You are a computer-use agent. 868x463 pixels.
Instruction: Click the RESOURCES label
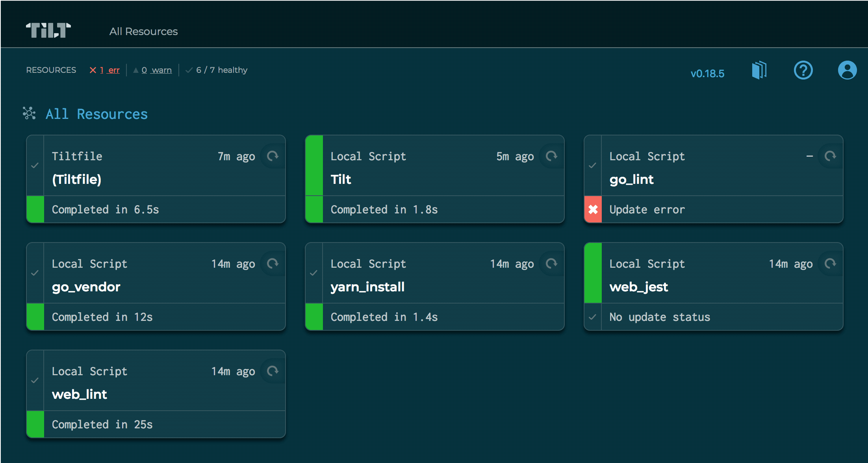click(51, 70)
